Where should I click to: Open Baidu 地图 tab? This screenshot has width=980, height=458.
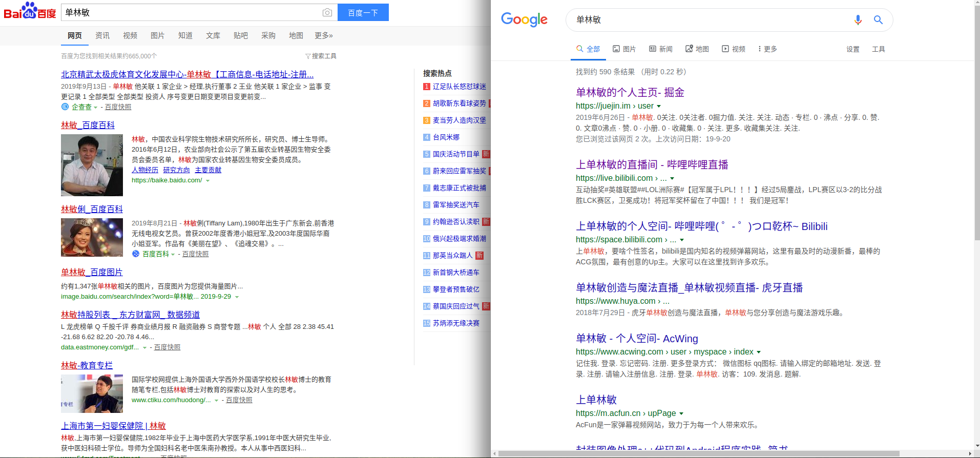click(x=296, y=35)
